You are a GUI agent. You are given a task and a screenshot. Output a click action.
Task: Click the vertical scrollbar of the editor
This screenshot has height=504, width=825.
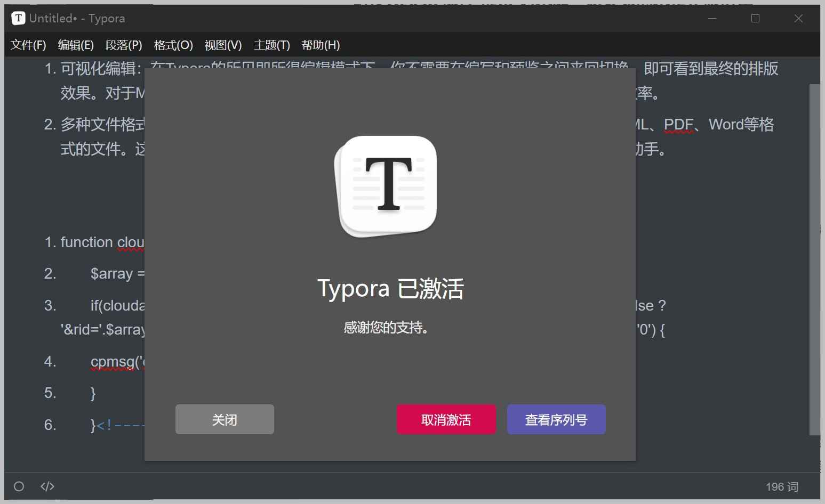[814, 259]
